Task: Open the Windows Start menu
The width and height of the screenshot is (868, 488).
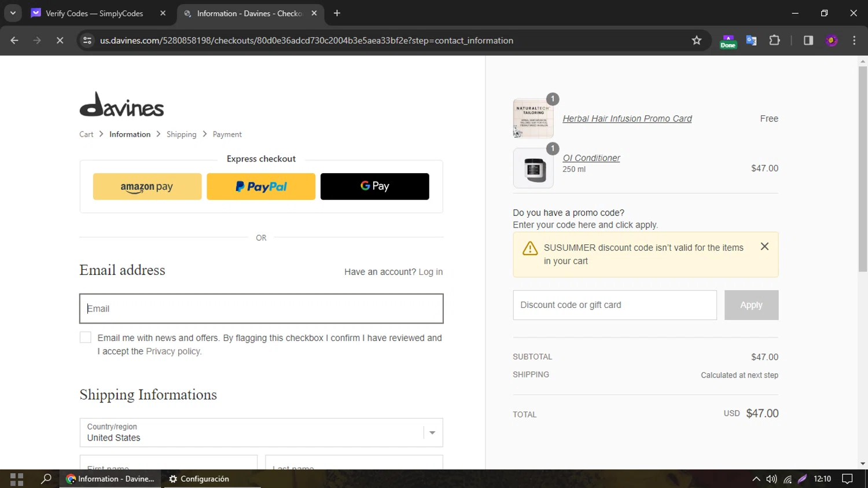Action: pyautogui.click(x=17, y=479)
